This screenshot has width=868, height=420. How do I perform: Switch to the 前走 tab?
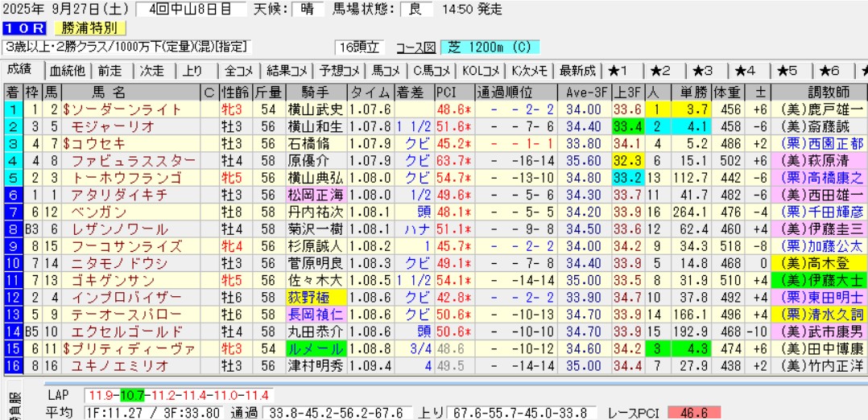point(111,70)
